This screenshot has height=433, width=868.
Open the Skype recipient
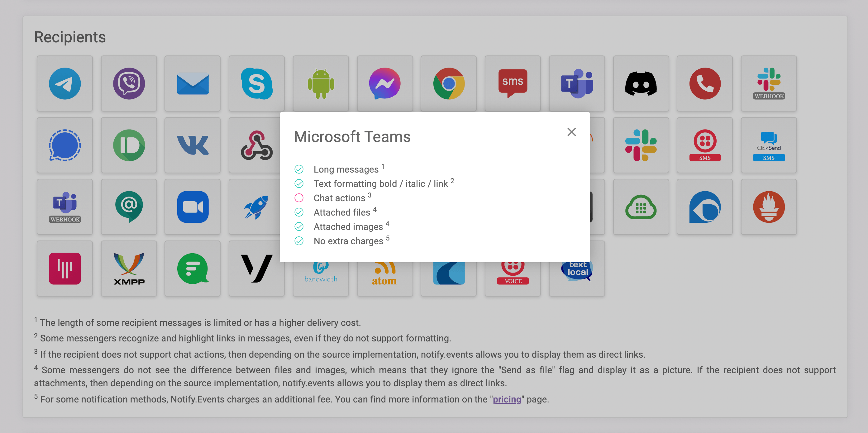tap(256, 83)
